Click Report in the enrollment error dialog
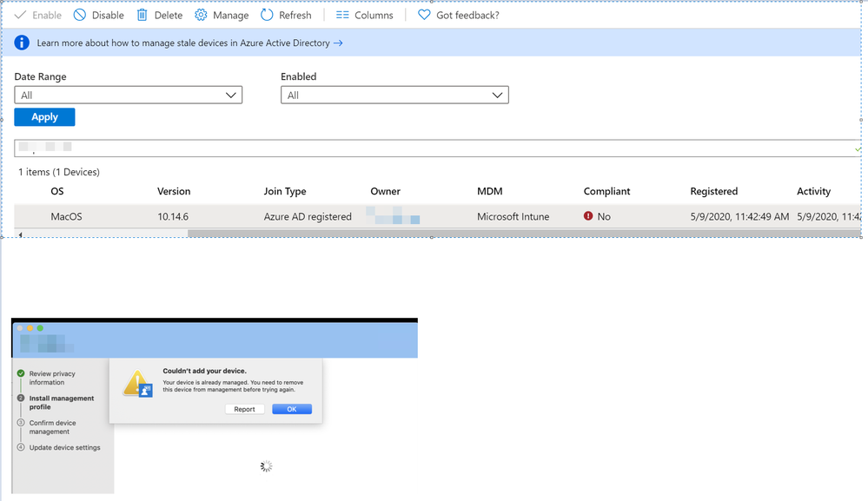Image resolution: width=868 pixels, height=501 pixels. (x=244, y=408)
